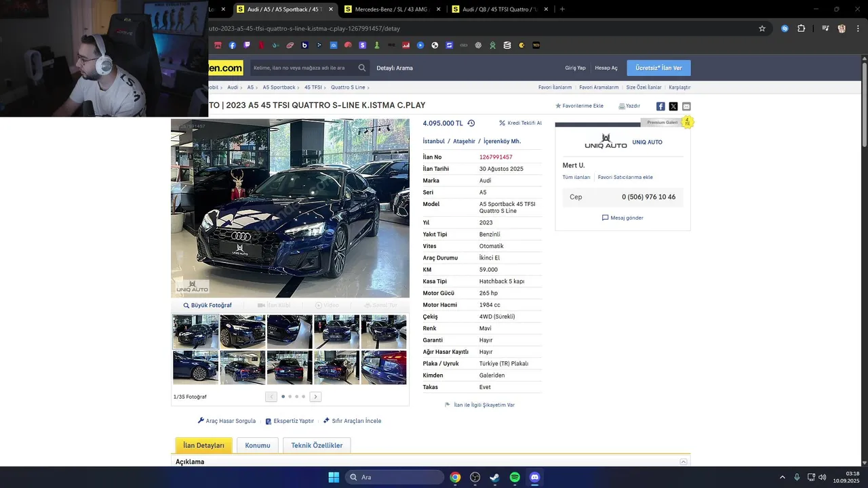Click the Araç Hasar Sorgula link
The width and height of the screenshot is (868, 488).
coord(226,421)
